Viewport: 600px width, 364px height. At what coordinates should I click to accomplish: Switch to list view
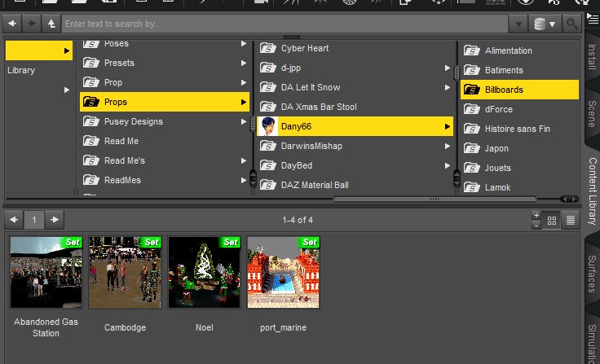(570, 220)
